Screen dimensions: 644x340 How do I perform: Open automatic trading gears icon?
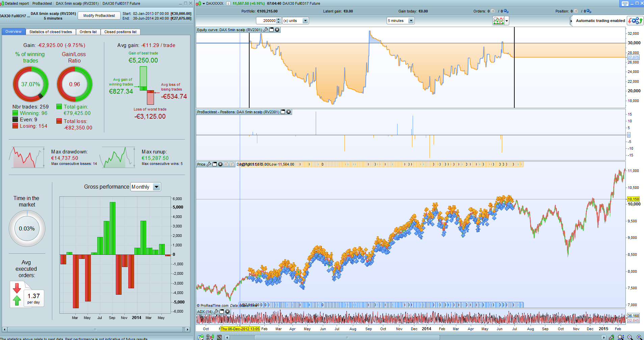click(635, 21)
